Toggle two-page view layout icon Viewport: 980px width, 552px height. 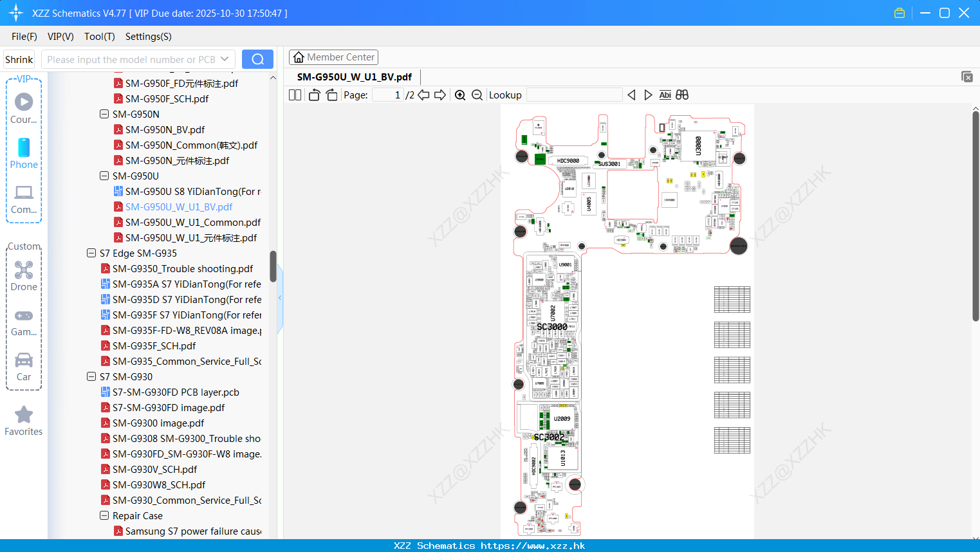coord(295,95)
